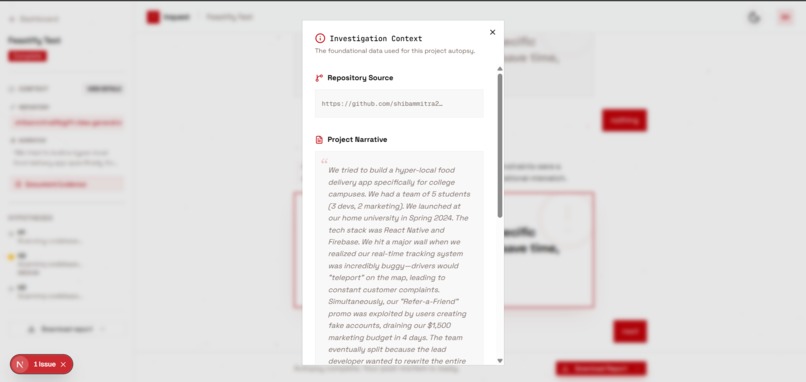Click the dialog's vertical scrollbar thumb

pos(500,145)
